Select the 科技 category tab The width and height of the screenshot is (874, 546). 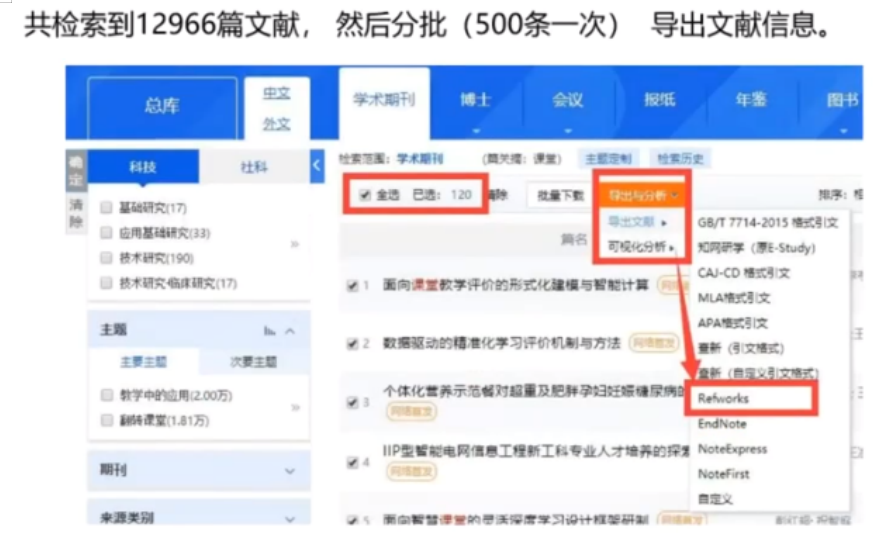143,167
